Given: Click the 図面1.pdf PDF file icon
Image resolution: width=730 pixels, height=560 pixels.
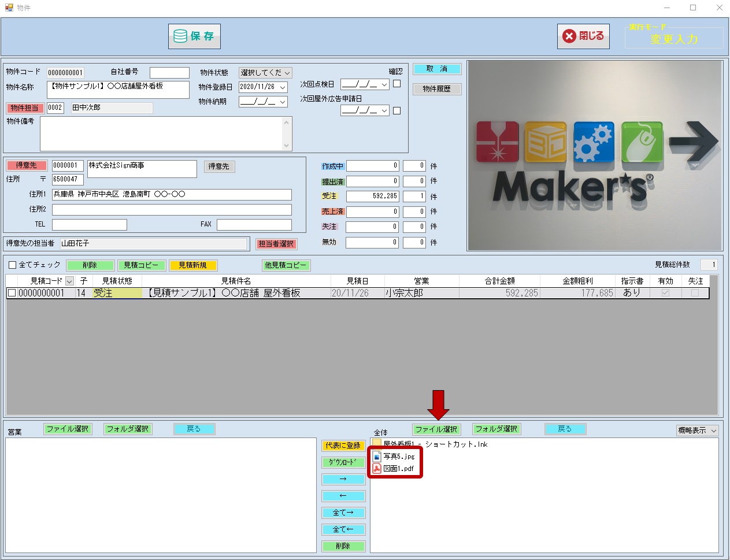Looking at the screenshot, I should (377, 468).
